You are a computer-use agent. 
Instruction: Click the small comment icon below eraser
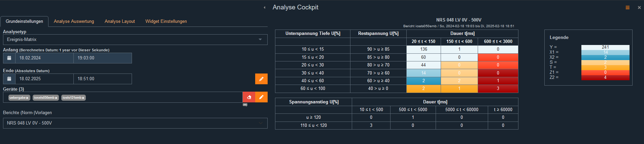click(x=245, y=105)
